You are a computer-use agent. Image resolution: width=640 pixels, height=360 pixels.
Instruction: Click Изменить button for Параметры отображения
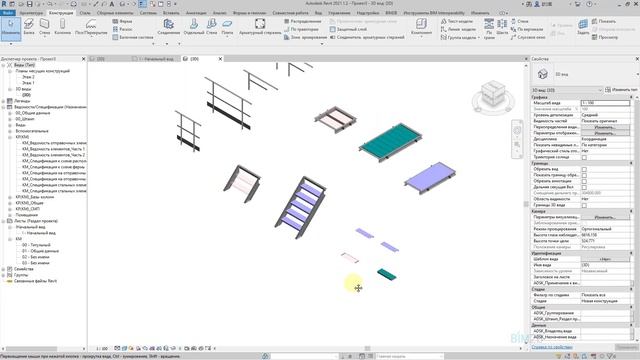(x=605, y=133)
